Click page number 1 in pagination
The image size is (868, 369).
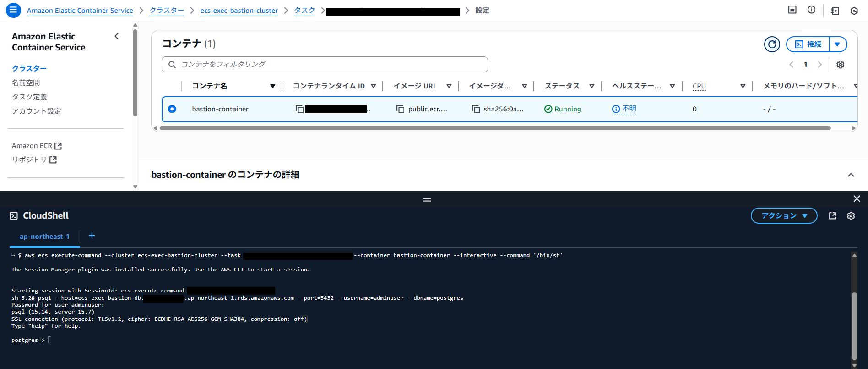pyautogui.click(x=805, y=65)
